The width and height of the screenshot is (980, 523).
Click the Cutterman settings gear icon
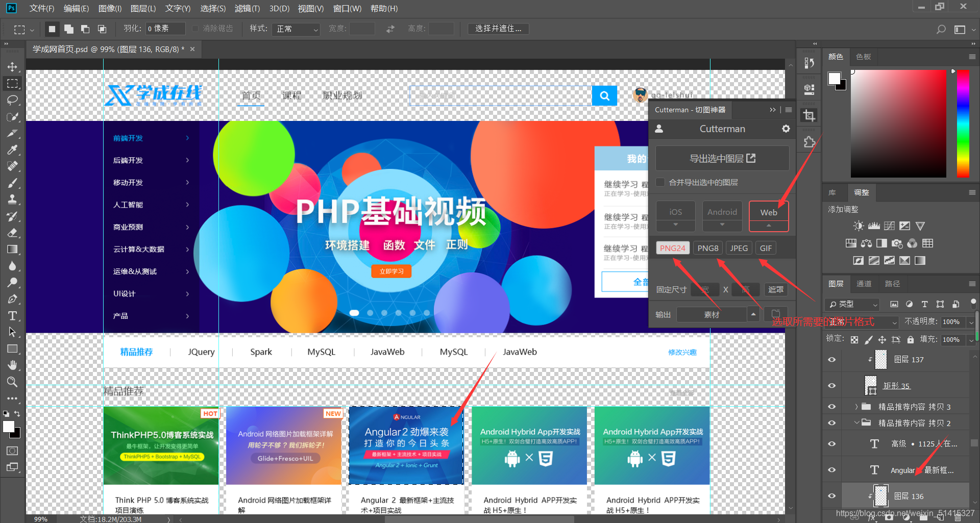(x=786, y=129)
